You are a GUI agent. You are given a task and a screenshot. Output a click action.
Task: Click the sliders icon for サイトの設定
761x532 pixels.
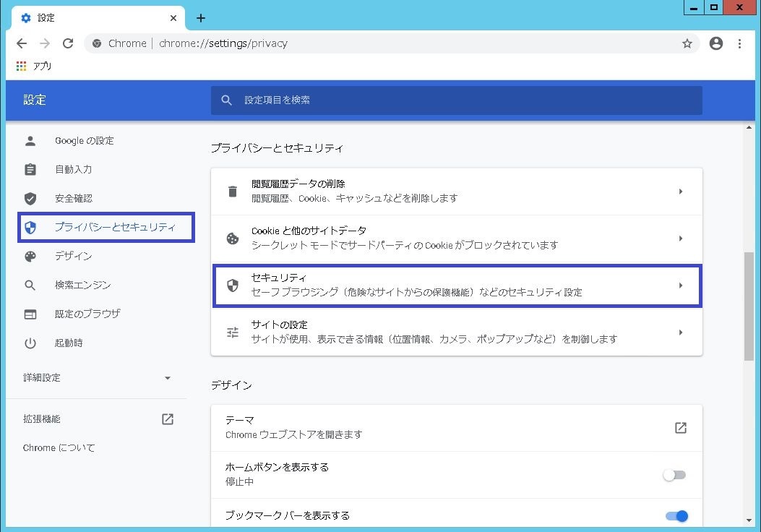pos(233,332)
